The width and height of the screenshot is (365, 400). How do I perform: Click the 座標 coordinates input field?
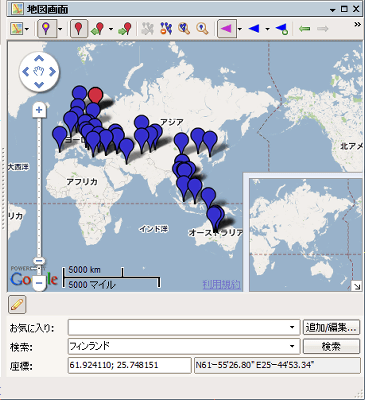click(129, 365)
